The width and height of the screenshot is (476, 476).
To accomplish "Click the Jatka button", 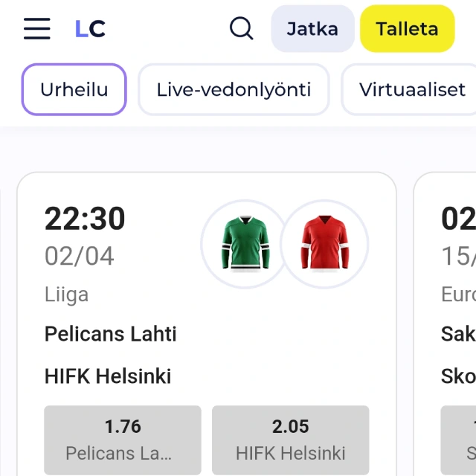I will [312, 29].
